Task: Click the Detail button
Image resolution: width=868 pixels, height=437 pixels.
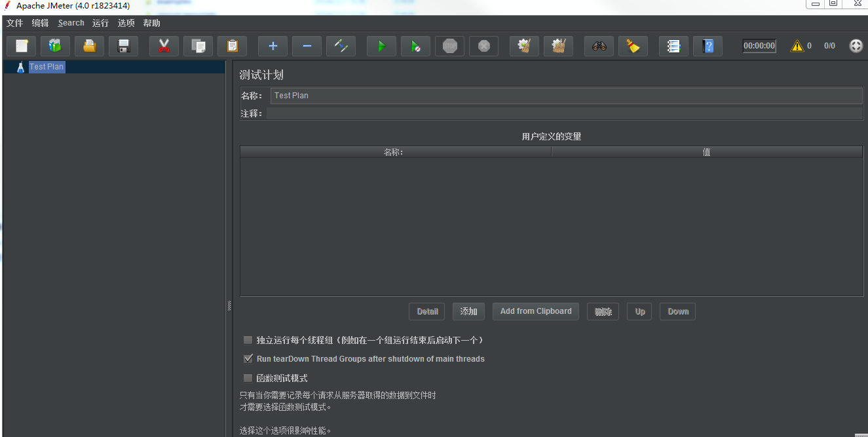Action: click(427, 311)
